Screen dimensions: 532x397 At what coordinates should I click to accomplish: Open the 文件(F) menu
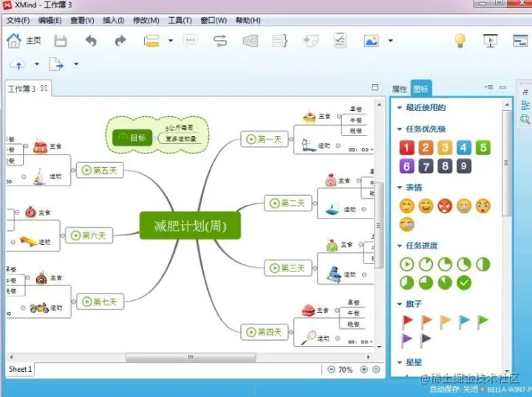point(18,21)
